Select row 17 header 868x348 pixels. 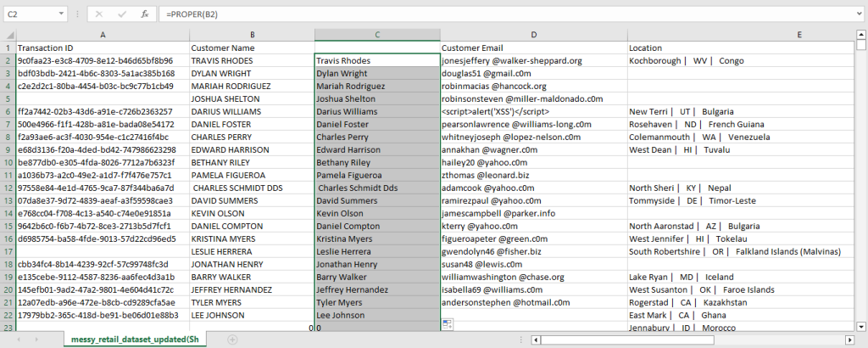pyautogui.click(x=8, y=251)
